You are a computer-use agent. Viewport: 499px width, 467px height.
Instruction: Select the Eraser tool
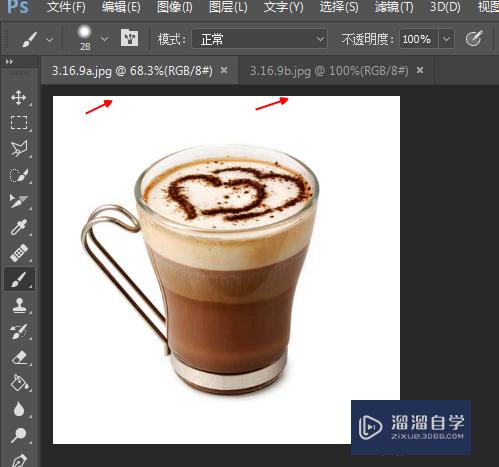pyautogui.click(x=19, y=358)
